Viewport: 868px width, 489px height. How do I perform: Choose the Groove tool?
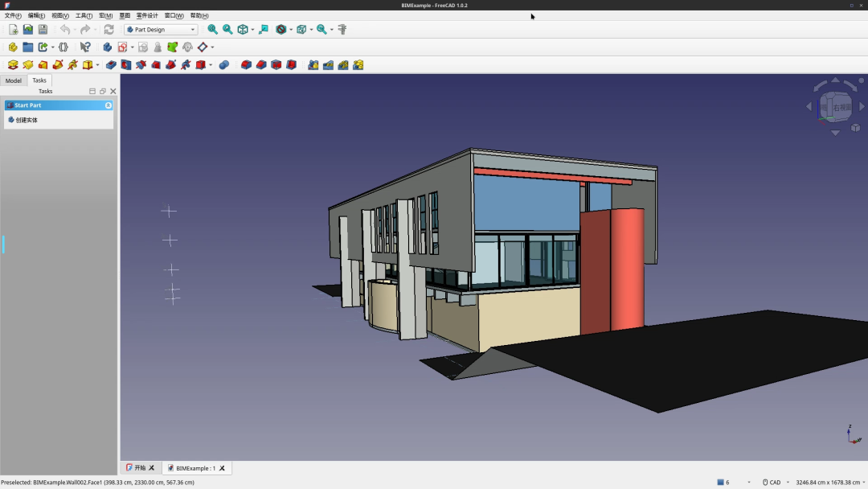point(141,65)
